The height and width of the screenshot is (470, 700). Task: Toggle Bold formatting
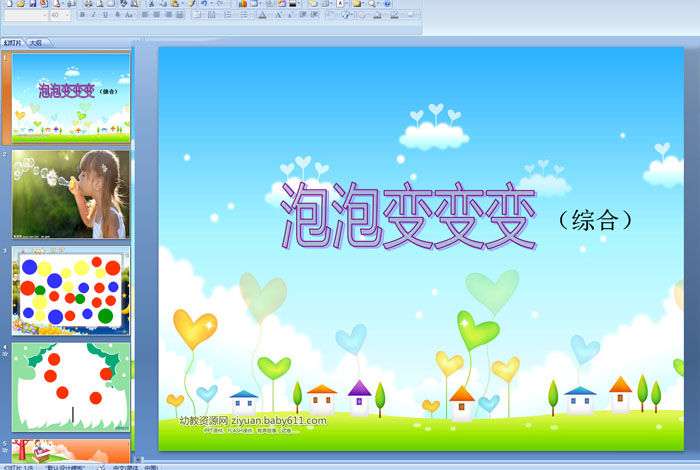click(x=83, y=15)
